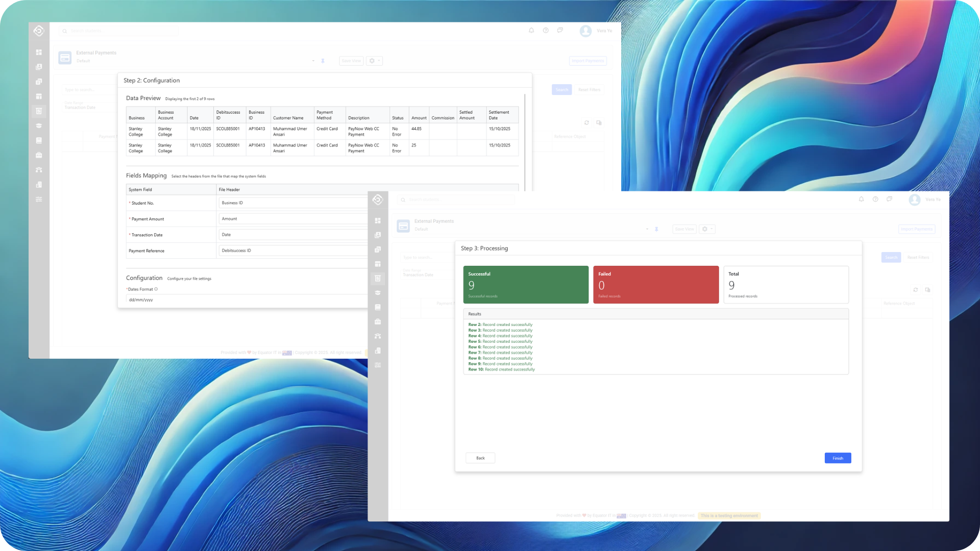Click refresh icon in Step 2 Configuration window
980x551 pixels.
pyautogui.click(x=586, y=122)
